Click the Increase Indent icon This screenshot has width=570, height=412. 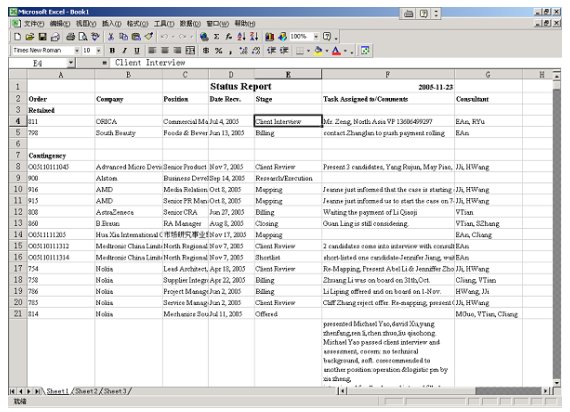pyautogui.click(x=284, y=51)
